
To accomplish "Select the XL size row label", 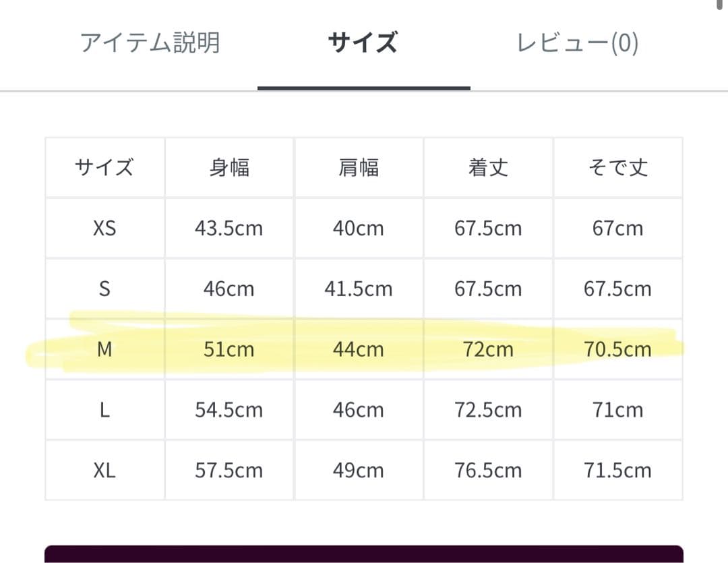I will 104,470.
